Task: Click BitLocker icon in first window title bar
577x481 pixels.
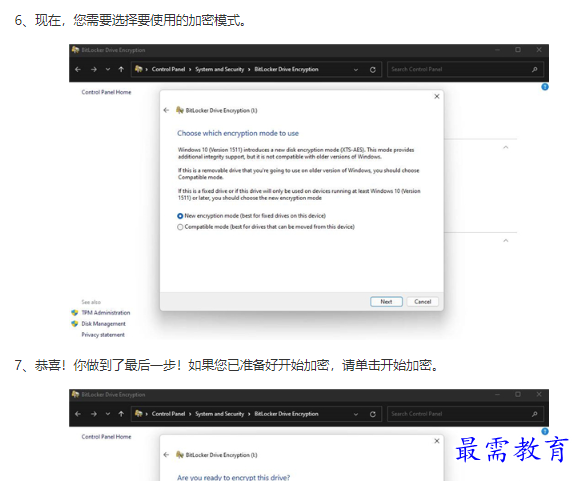Action: pos(75,50)
